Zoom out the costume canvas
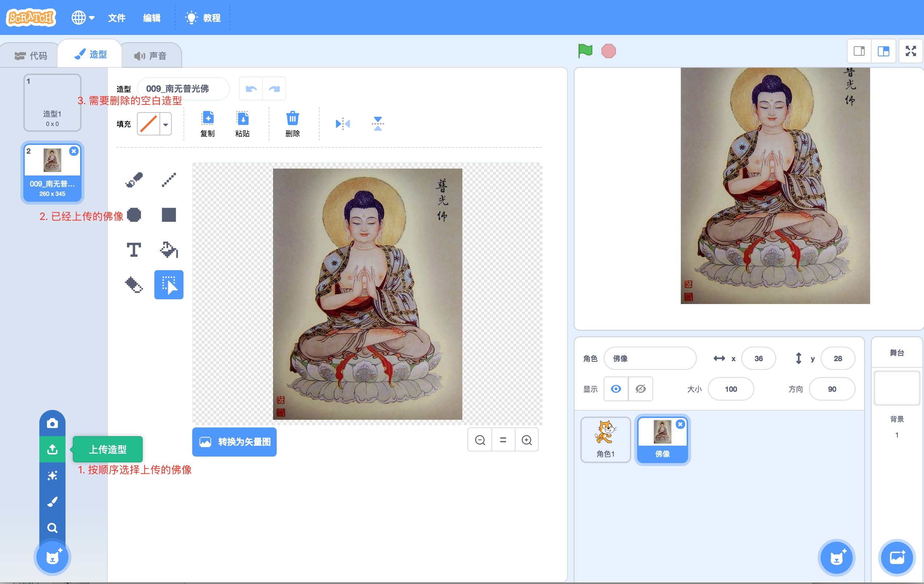Viewport: 924px width, 584px height. [x=480, y=440]
